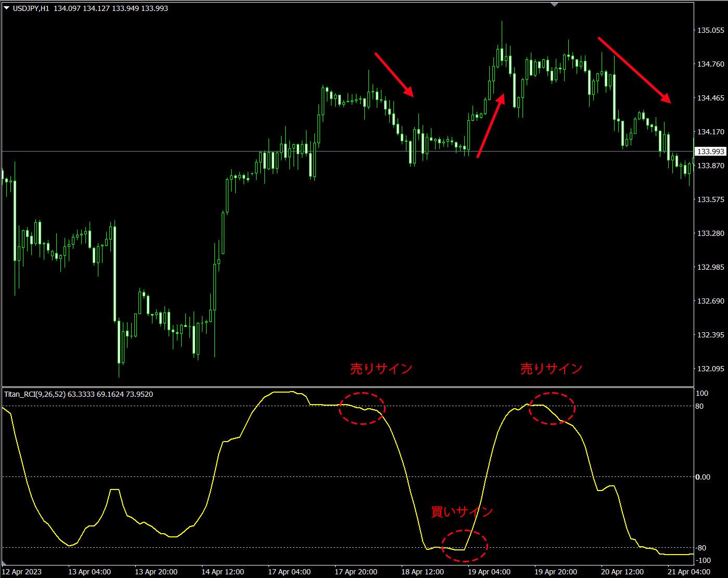Click the 134.760 price axis label
This screenshot has height=578, width=728.
pyautogui.click(x=710, y=64)
